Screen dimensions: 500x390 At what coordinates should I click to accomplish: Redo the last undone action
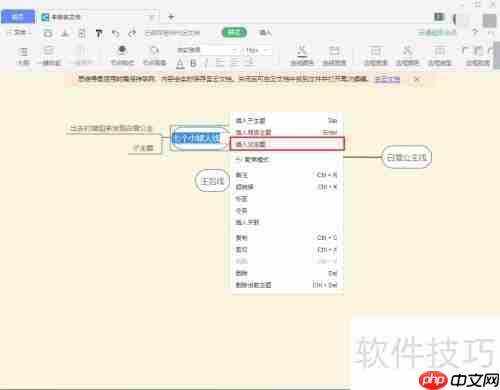tap(132, 33)
